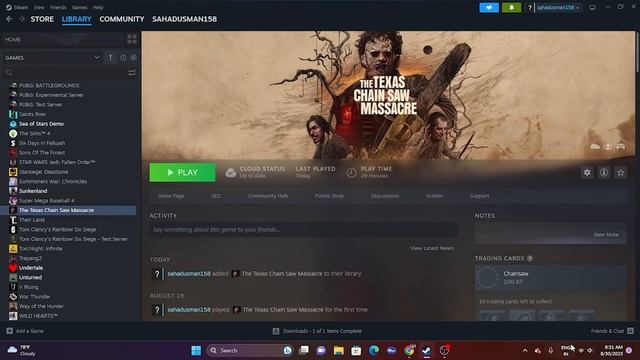Viewport: 640px width, 360px height.
Task: Click the recent activity clock icon
Action: 123,58
